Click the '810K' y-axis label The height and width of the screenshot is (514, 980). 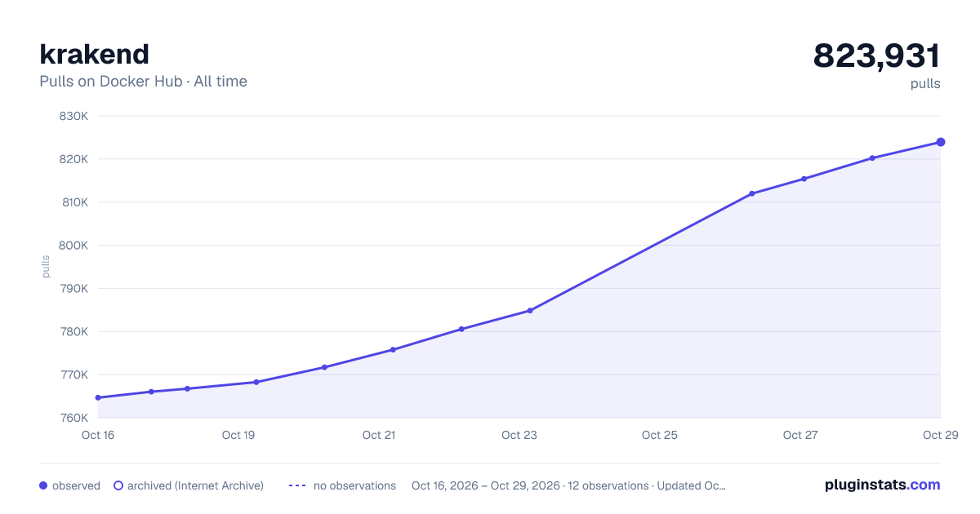pyautogui.click(x=73, y=202)
